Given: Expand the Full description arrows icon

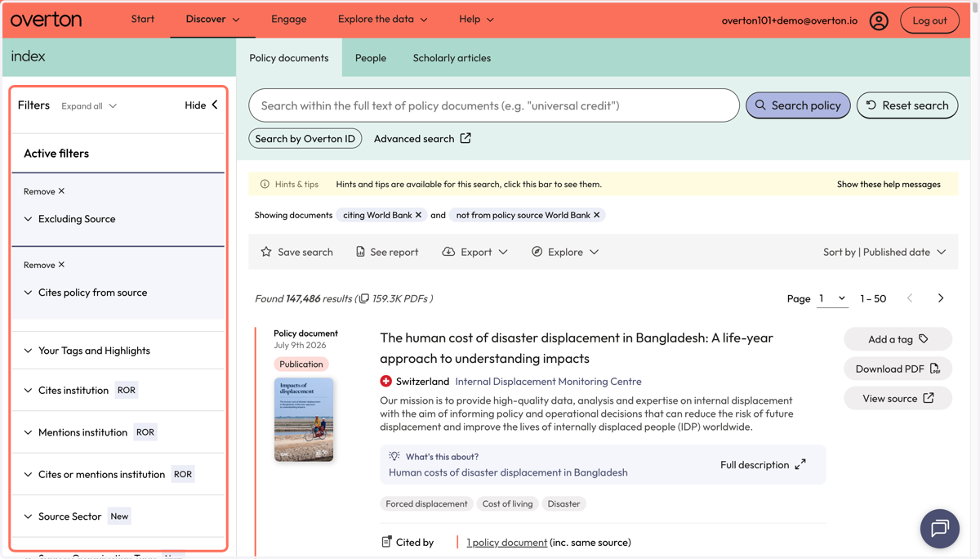Looking at the screenshot, I should pyautogui.click(x=800, y=465).
